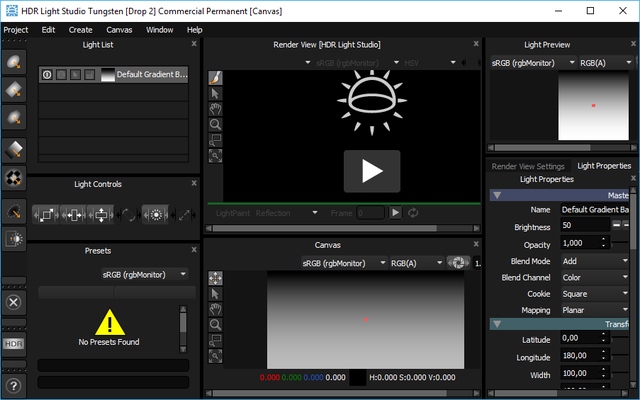Click the brightness sun icon in Light Controls
The height and width of the screenshot is (400, 640).
[x=155, y=214]
